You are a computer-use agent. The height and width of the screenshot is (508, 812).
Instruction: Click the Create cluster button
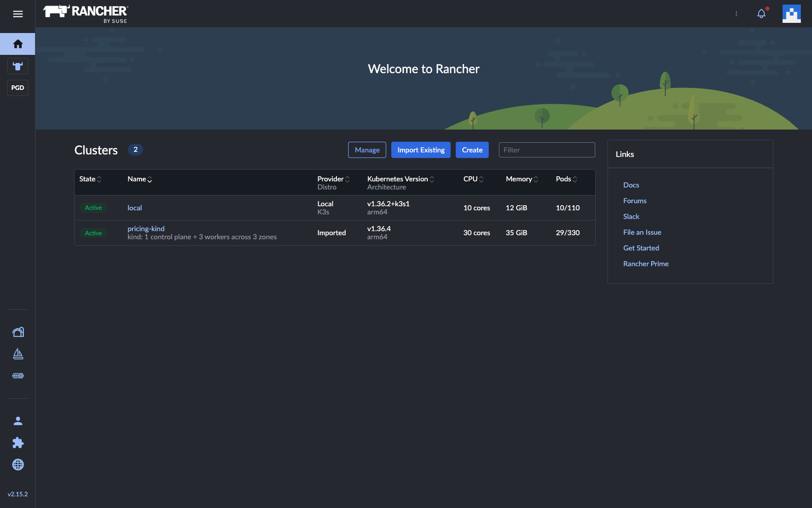point(472,150)
